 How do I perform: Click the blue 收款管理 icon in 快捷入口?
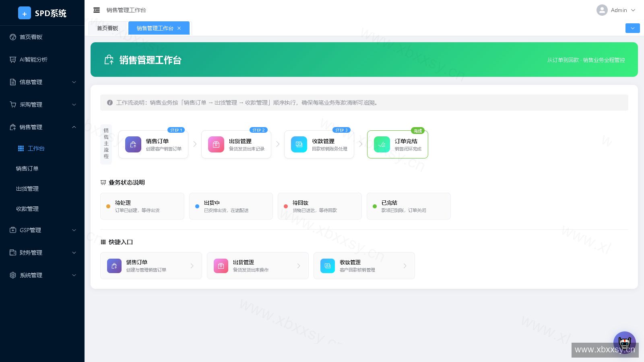[328, 266]
